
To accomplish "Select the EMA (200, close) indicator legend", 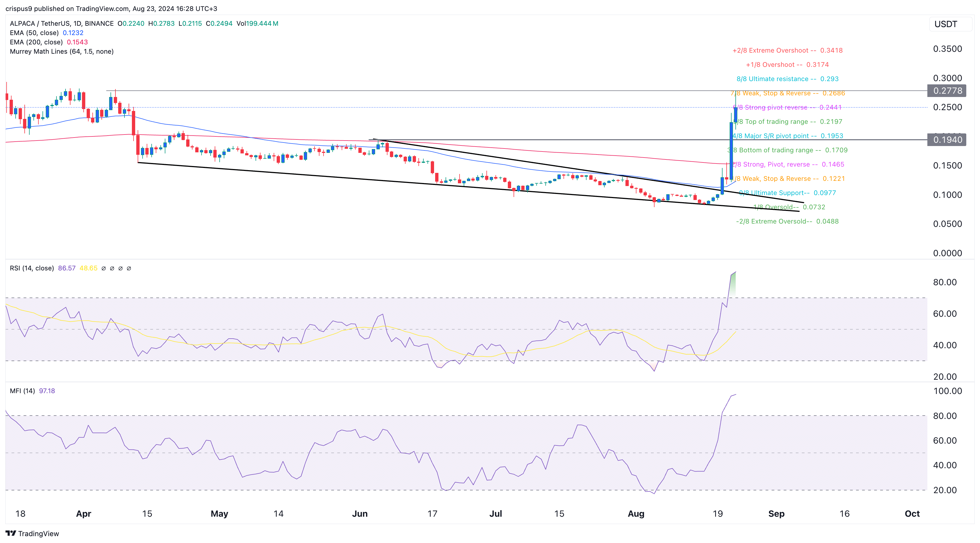I will [36, 42].
